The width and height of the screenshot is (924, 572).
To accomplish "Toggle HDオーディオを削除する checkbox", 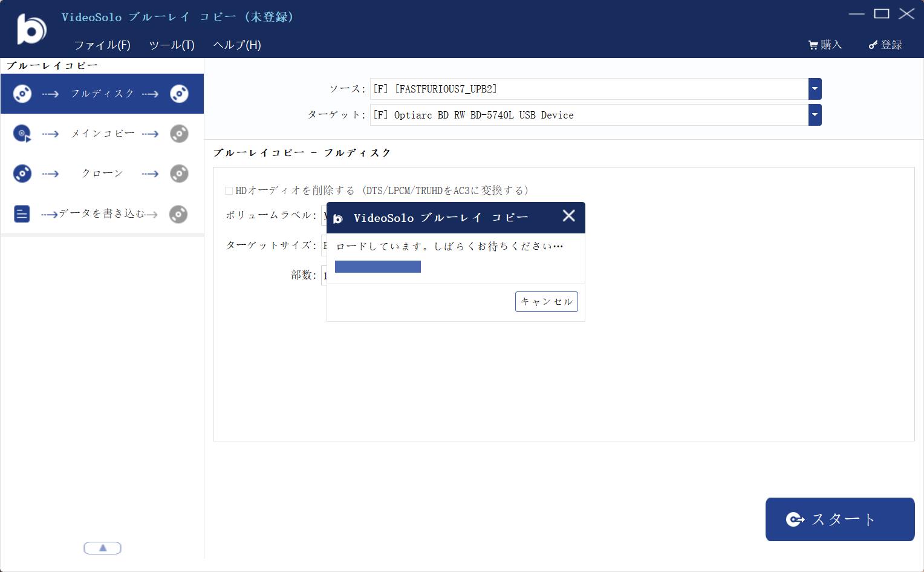I will [x=229, y=190].
